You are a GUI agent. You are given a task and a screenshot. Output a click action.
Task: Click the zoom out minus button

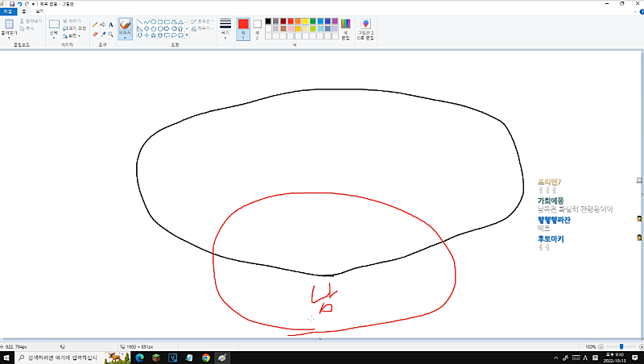coord(601,347)
